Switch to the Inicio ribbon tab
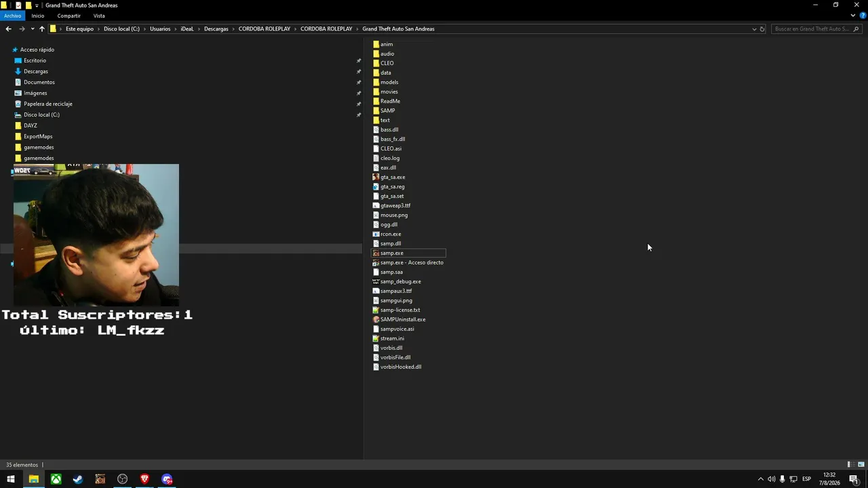Screen dimensions: 868x488 37,16
